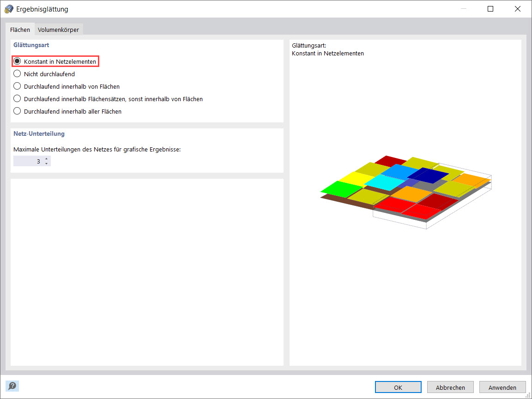Decrease the maximale Unterteilungen value with the down arrow
Screen dimensions: 532x399
coord(47,164)
